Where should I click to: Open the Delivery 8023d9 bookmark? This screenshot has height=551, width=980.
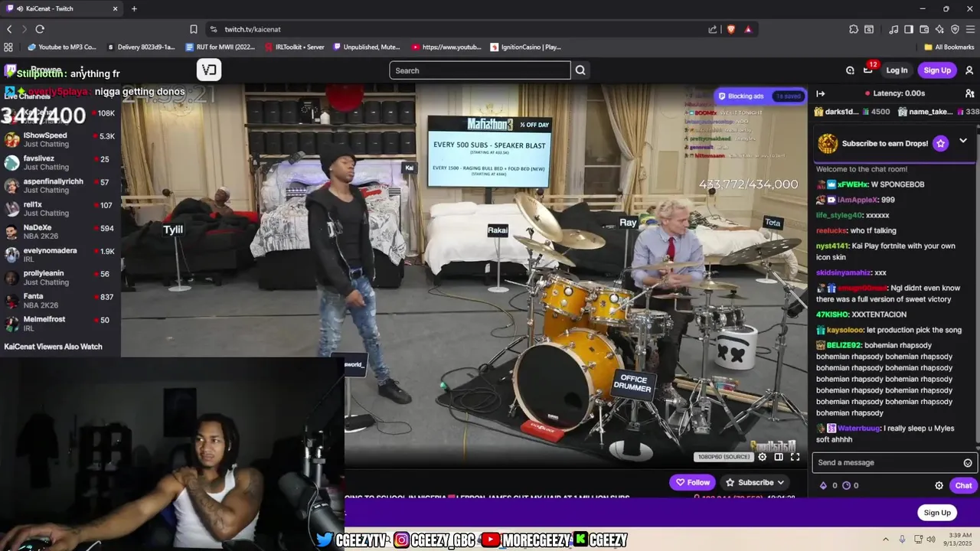[142, 47]
